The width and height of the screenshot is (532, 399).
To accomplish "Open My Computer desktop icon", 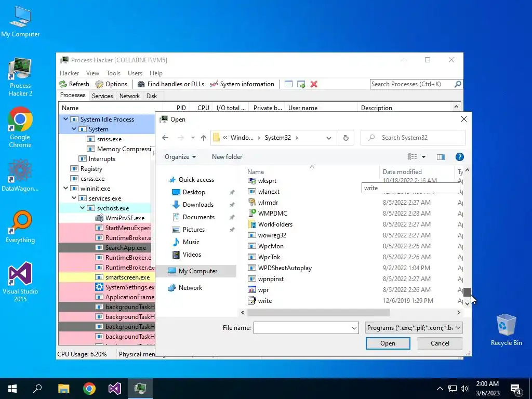I will [20, 21].
